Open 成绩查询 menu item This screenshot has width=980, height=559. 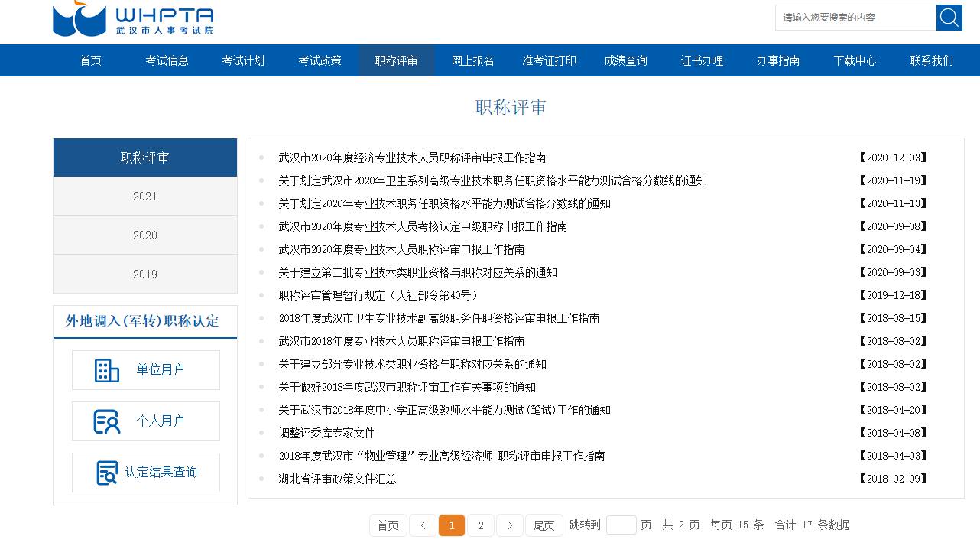(x=626, y=60)
